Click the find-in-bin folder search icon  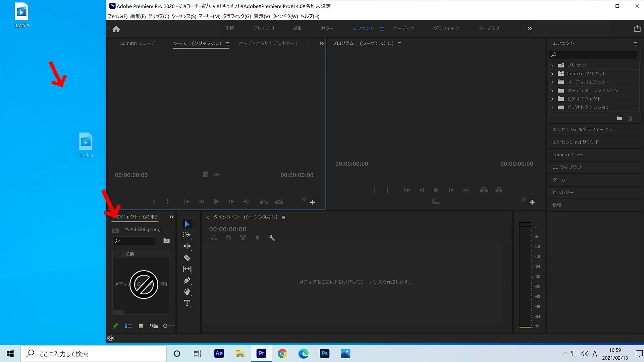(166, 241)
